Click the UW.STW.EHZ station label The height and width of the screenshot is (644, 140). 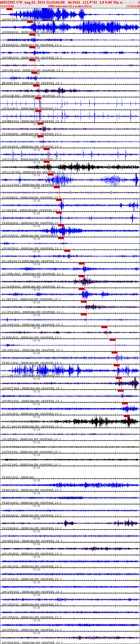tap(32, 630)
